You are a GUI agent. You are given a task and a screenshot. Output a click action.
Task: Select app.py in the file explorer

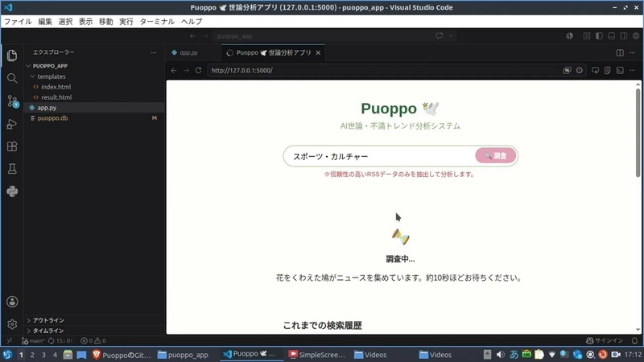point(47,108)
